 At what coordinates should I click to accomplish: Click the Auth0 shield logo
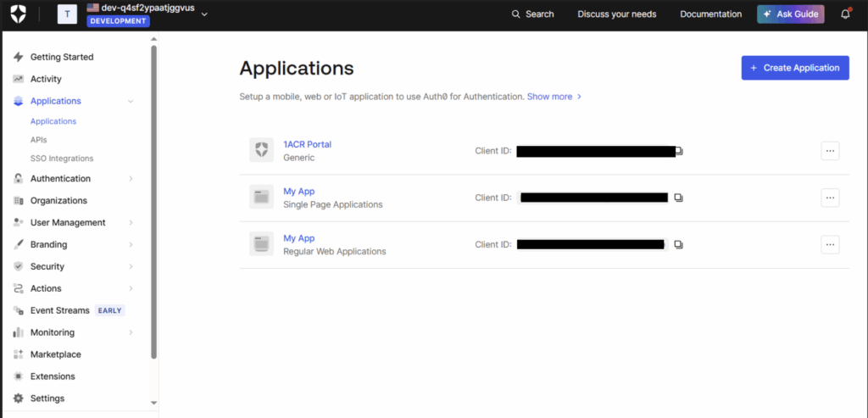point(18,14)
